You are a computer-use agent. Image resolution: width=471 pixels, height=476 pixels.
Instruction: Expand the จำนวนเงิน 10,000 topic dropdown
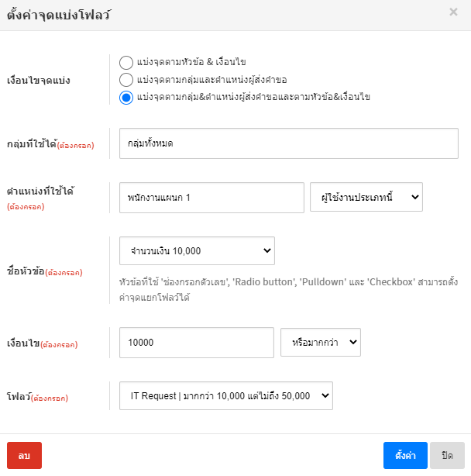[x=197, y=251]
